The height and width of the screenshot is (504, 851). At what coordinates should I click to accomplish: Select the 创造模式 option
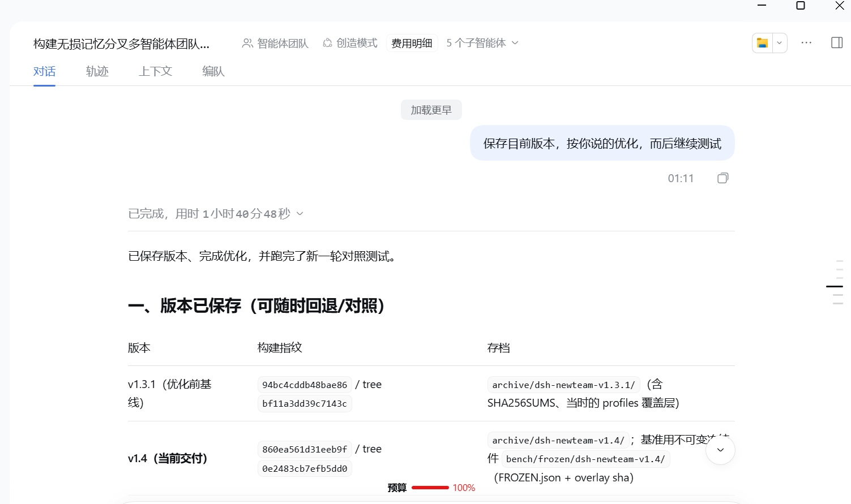coord(350,43)
